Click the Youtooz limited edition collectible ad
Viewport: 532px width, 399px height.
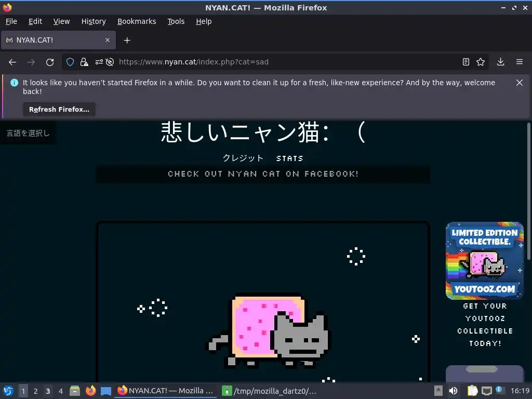485,261
